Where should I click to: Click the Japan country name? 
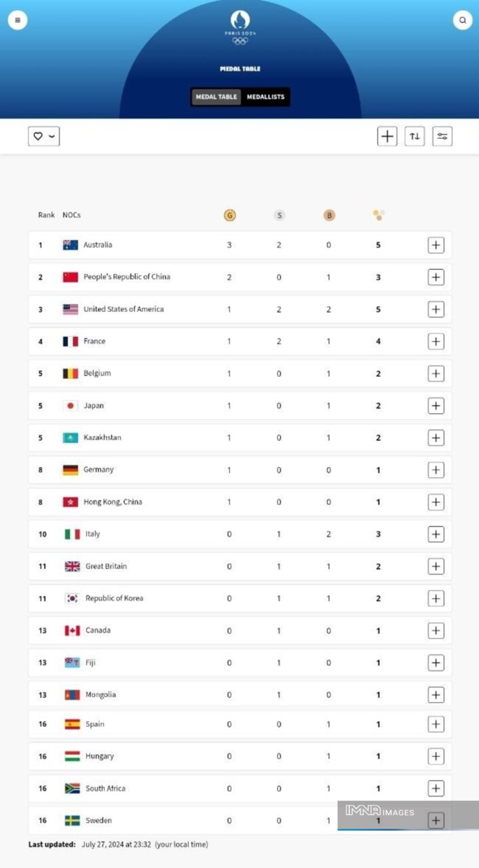[94, 406]
